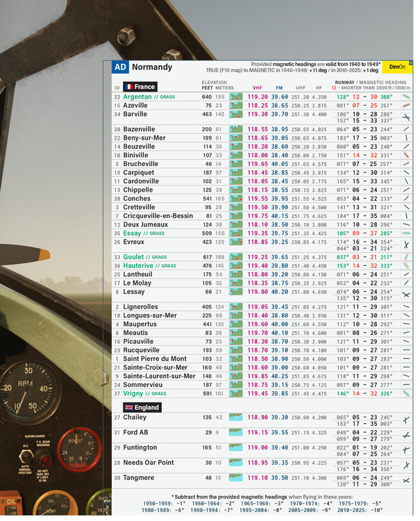This screenshot has height=521, width=420.
Task: Open the Tangmere map thumbnail
Action: [x=236, y=478]
